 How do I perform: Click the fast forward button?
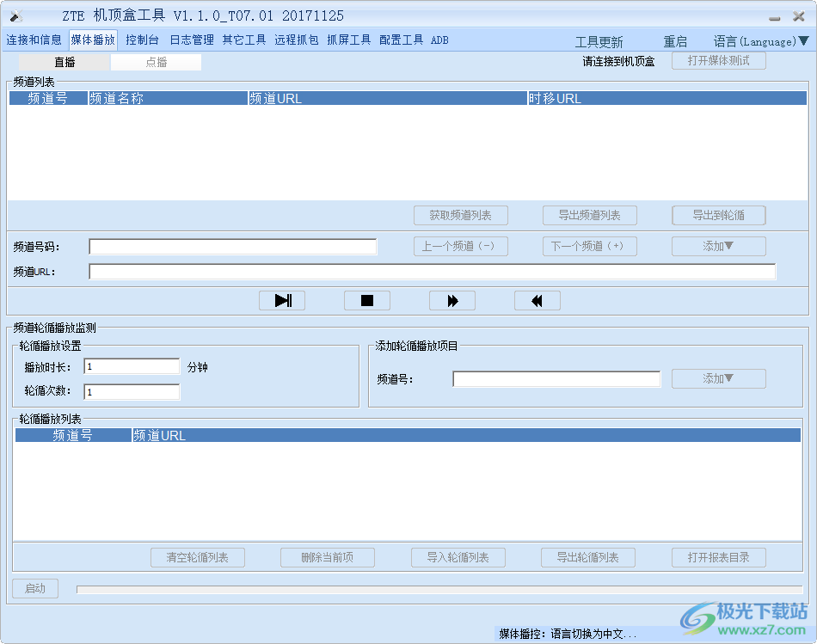(x=452, y=301)
